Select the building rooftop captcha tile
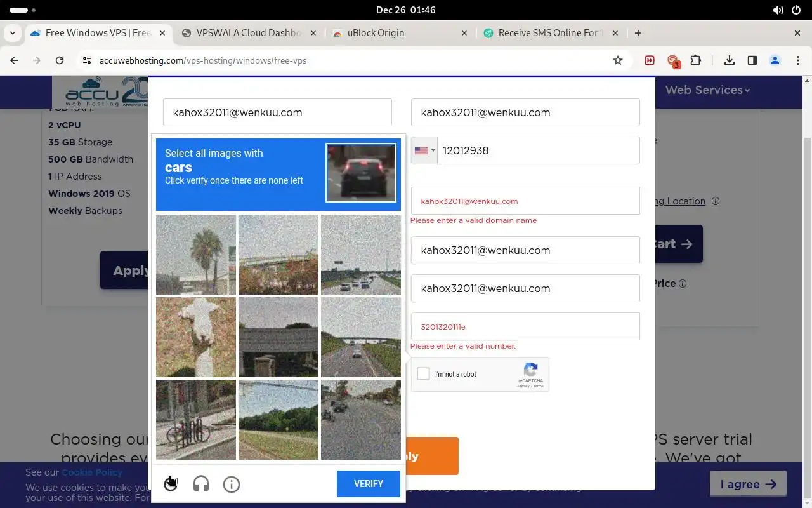 pyautogui.click(x=278, y=337)
